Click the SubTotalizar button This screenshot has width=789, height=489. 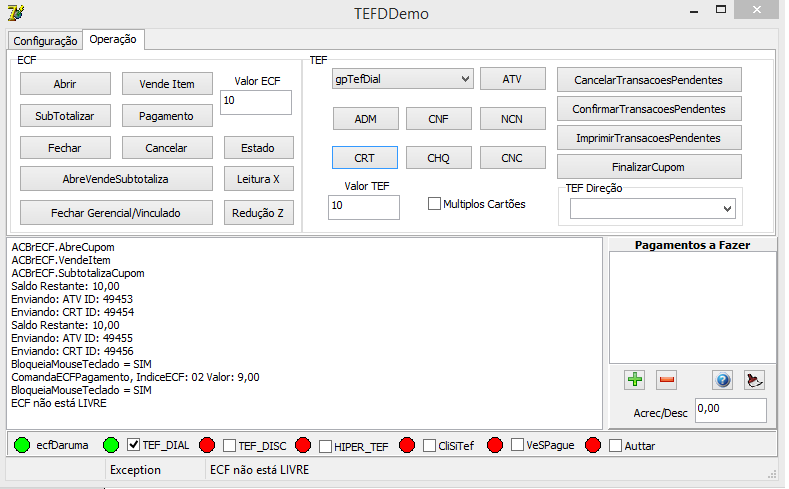coord(65,116)
